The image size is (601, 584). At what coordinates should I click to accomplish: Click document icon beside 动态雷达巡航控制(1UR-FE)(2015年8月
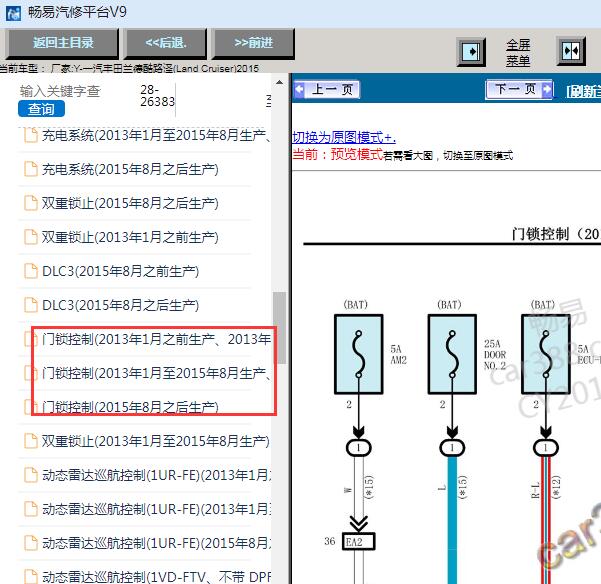click(x=31, y=543)
